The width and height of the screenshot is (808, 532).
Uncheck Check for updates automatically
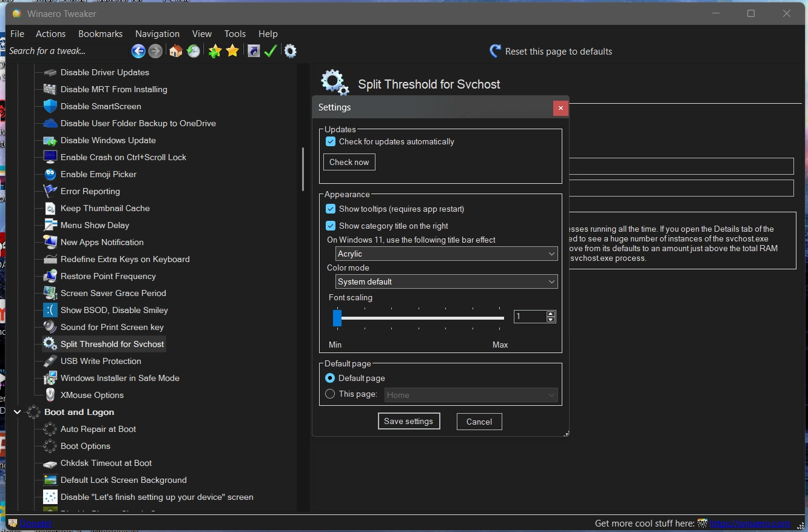(x=331, y=141)
